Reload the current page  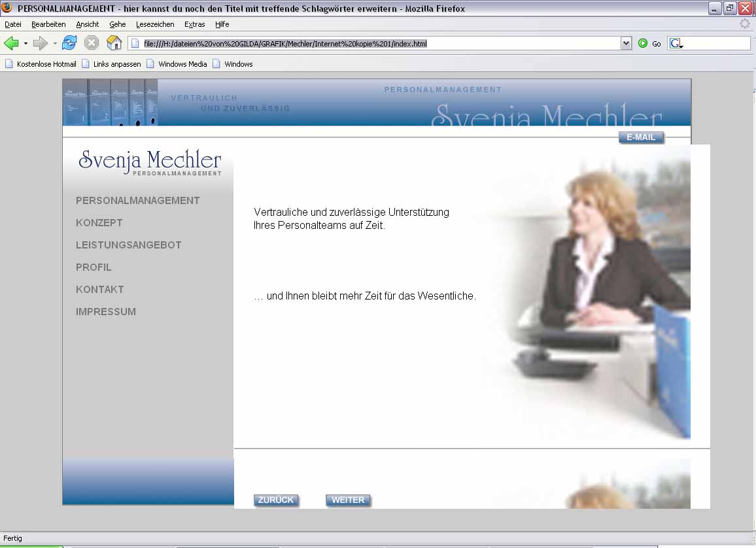pos(69,43)
